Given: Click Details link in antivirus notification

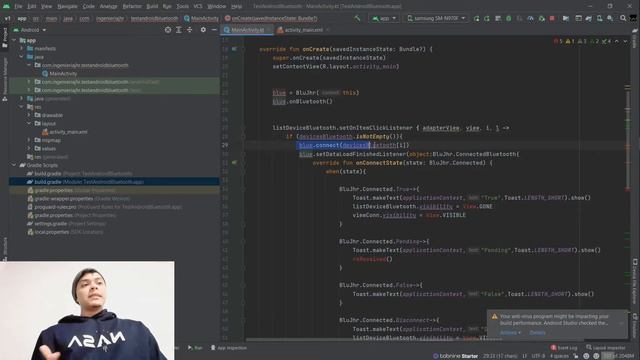Looking at the screenshot, I should 537,333.
